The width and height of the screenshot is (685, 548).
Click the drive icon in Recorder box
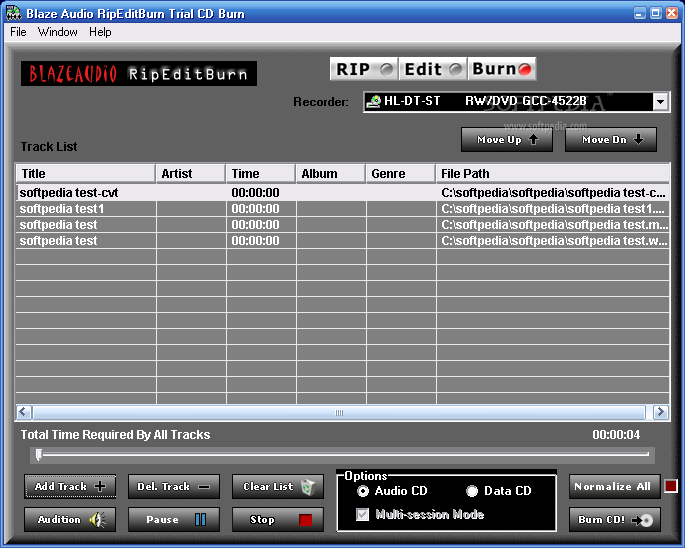374,101
